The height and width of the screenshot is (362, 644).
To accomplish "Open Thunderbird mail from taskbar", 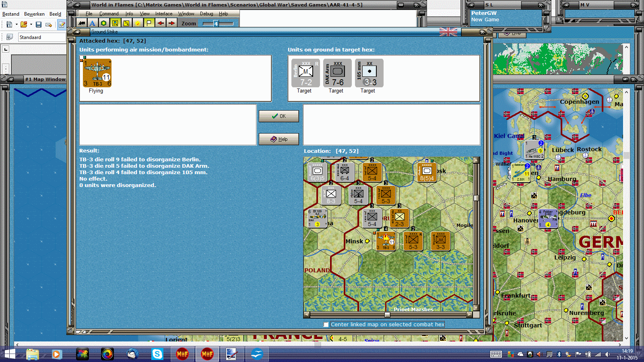I will click(132, 354).
